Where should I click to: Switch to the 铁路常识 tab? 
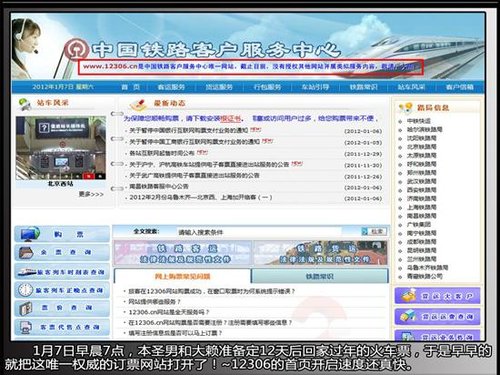pos(320,276)
